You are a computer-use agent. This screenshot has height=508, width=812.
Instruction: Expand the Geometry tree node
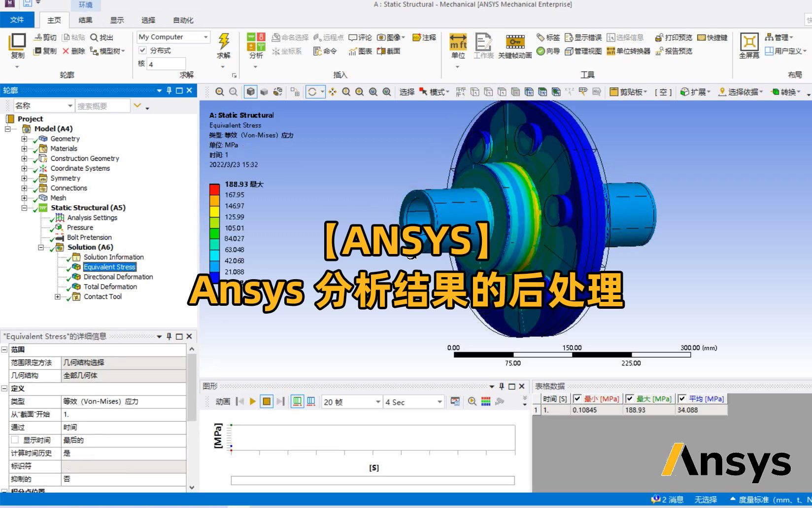tap(24, 139)
